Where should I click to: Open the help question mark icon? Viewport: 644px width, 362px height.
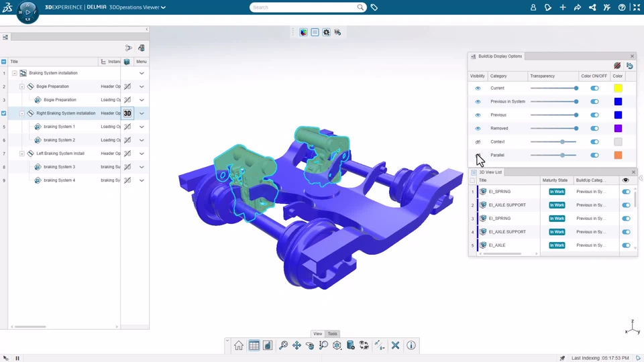click(622, 7)
